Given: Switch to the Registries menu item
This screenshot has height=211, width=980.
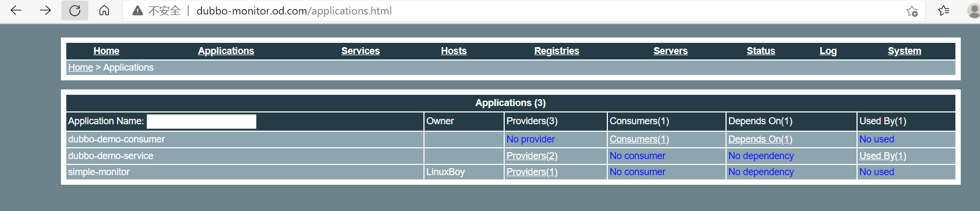Looking at the screenshot, I should [x=557, y=51].
